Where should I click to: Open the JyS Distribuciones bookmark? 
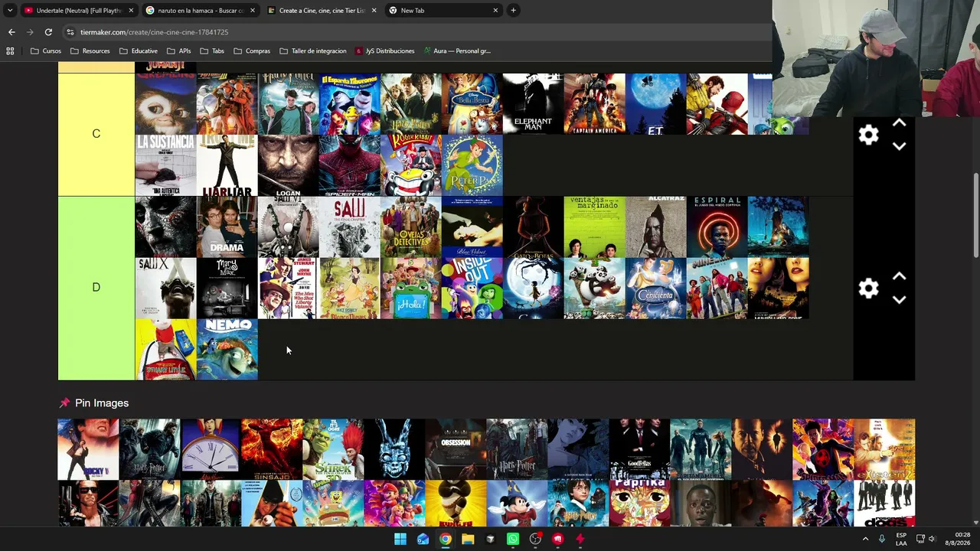pos(384,51)
